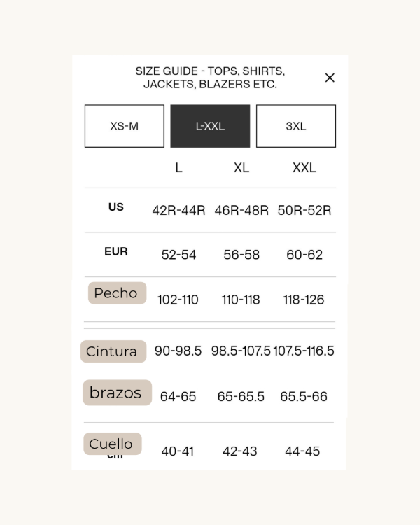
Task: Click the L column header
Action: (179, 168)
